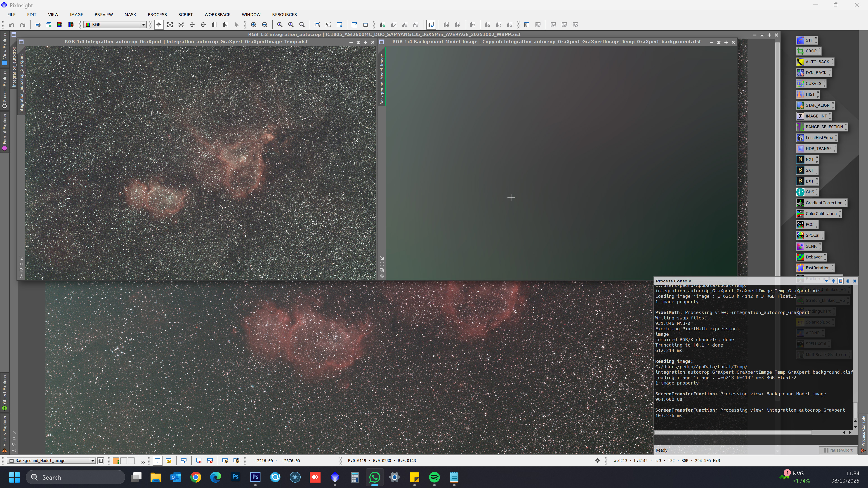Open the SCRIPT menu

[185, 14]
